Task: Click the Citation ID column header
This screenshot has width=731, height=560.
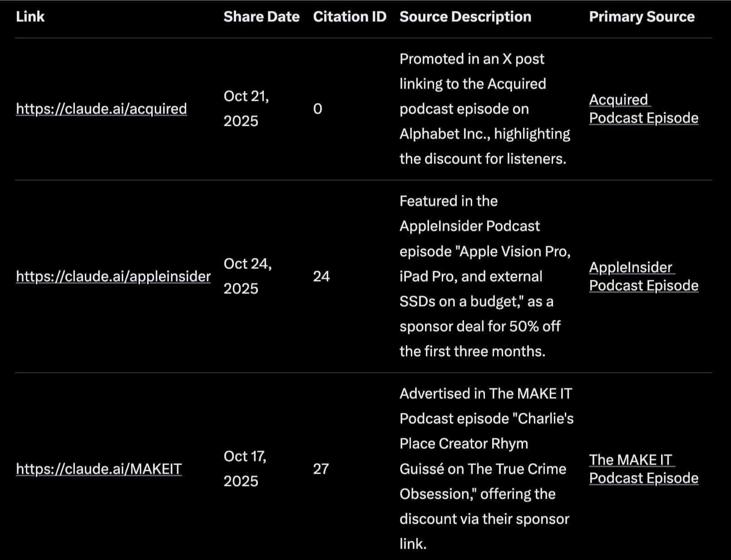Action: [349, 17]
